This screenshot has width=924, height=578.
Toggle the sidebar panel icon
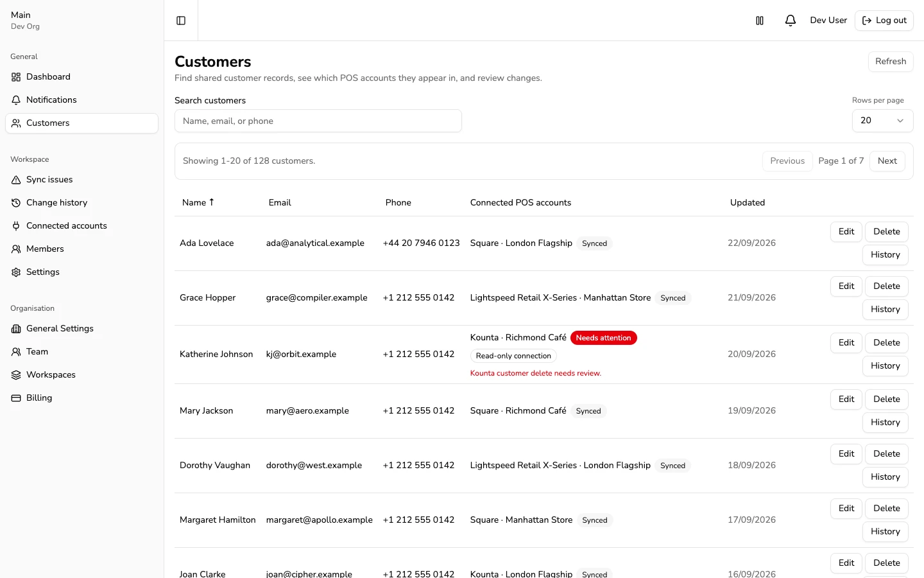[181, 21]
